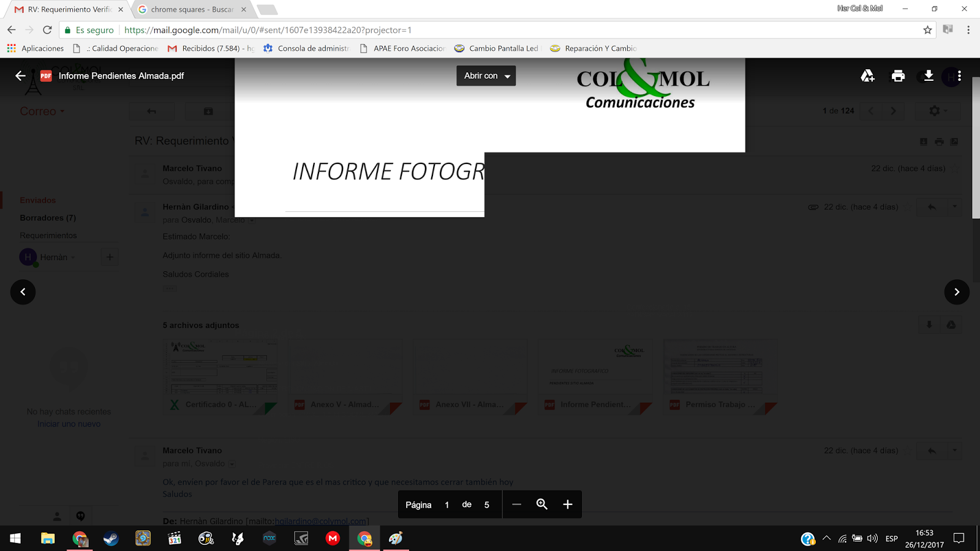Star Hernán Gilardino's message
This screenshot has height=551, width=980.
[908, 207]
